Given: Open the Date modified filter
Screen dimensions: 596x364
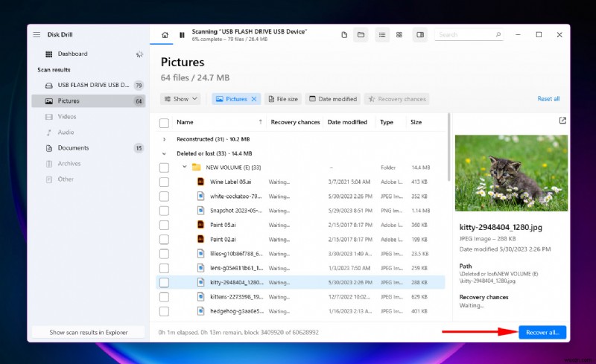Looking at the screenshot, I should point(333,99).
